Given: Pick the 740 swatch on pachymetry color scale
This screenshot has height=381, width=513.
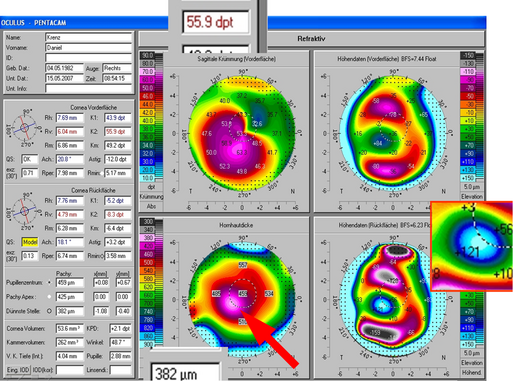Looking at the screenshot, I should tap(148, 311).
